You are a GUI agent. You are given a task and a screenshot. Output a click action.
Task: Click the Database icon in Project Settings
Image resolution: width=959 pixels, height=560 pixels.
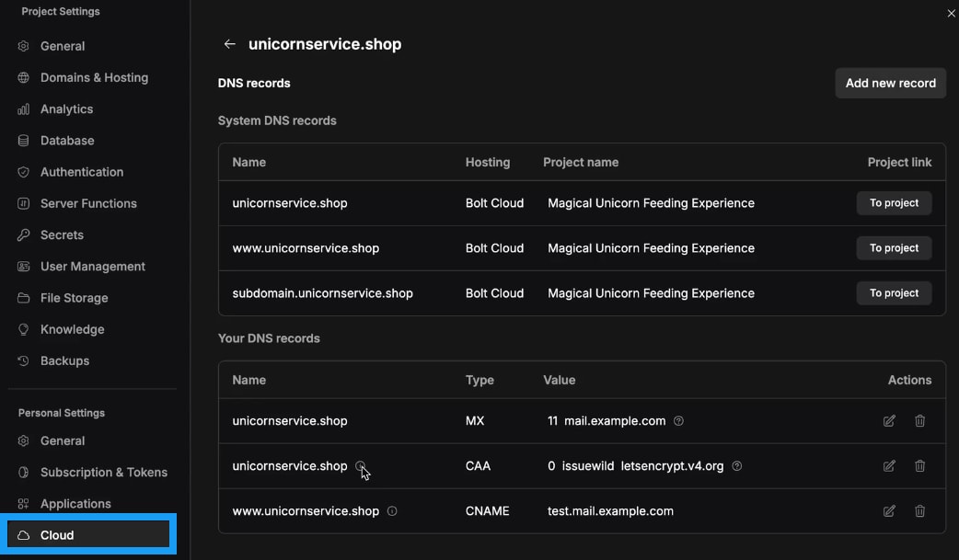[20, 140]
